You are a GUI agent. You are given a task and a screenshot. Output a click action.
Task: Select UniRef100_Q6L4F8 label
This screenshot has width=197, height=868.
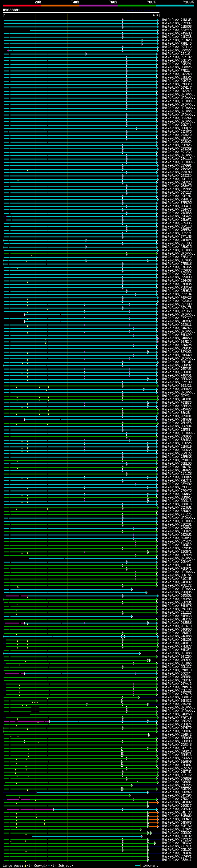pyautogui.click(x=177, y=423)
